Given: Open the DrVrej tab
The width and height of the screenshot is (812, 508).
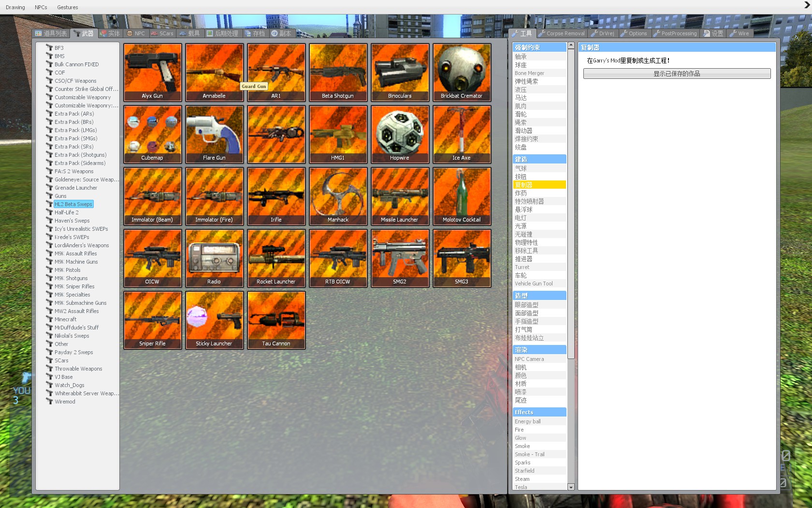Looking at the screenshot, I should (603, 33).
